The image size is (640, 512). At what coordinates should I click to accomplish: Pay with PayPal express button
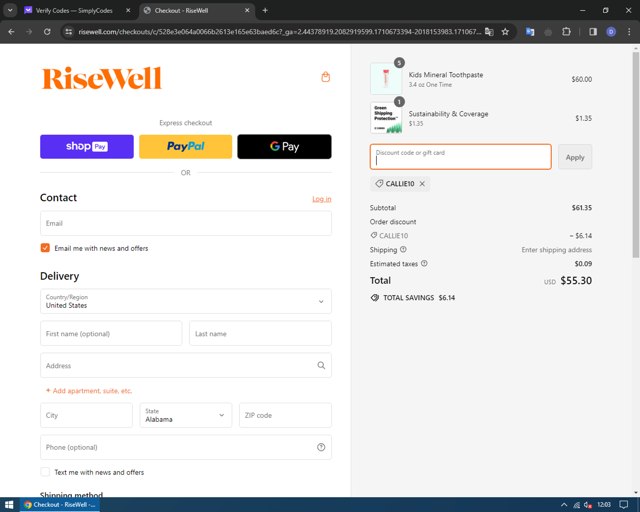[x=186, y=147]
